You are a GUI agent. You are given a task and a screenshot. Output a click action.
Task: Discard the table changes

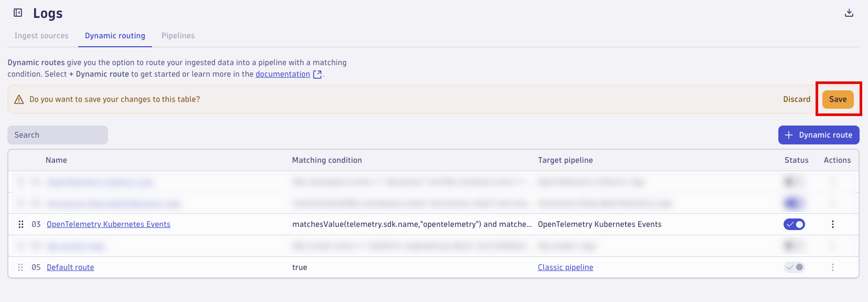[x=797, y=99]
